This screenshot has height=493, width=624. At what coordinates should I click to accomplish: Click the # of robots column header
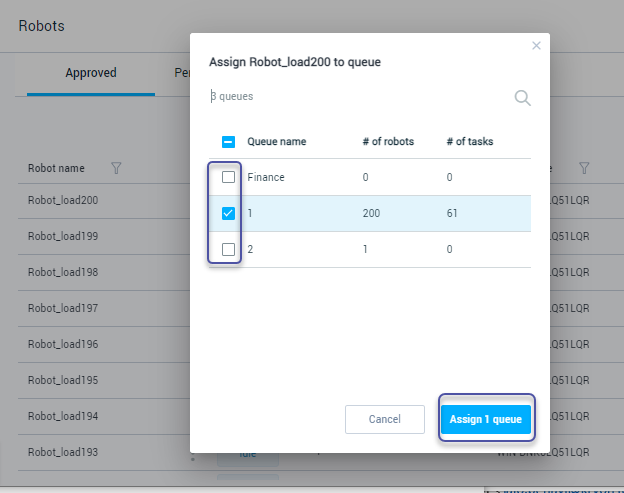[x=388, y=142]
